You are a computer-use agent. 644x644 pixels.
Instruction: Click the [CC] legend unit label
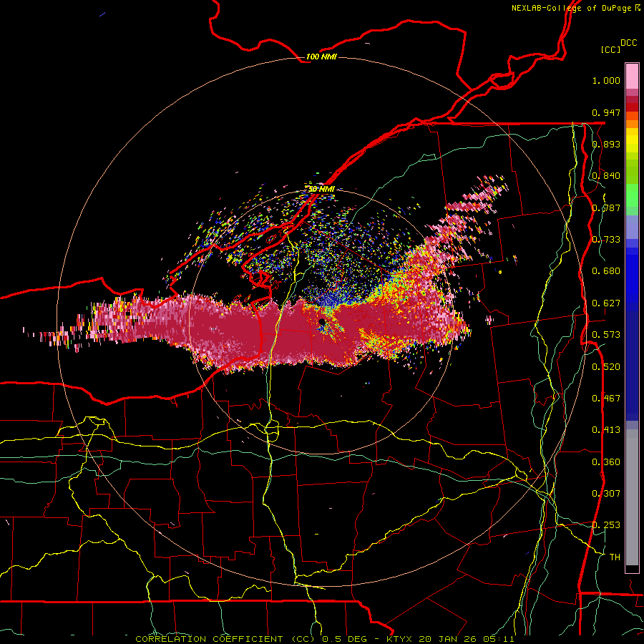[610, 49]
